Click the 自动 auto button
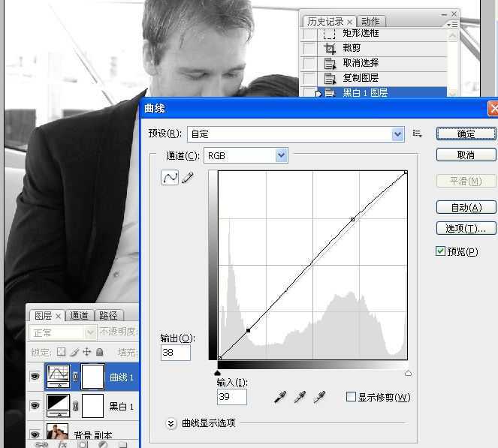Screen dimensions: 498x448 [466, 208]
